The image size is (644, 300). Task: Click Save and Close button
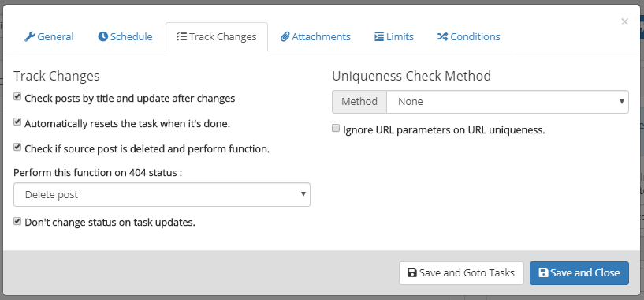point(579,273)
